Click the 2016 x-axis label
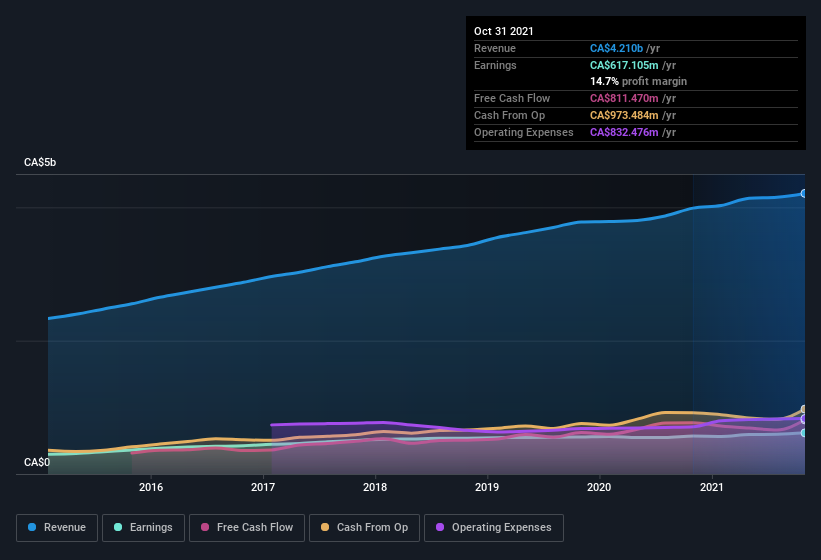Image resolution: width=821 pixels, height=560 pixels. click(x=151, y=487)
